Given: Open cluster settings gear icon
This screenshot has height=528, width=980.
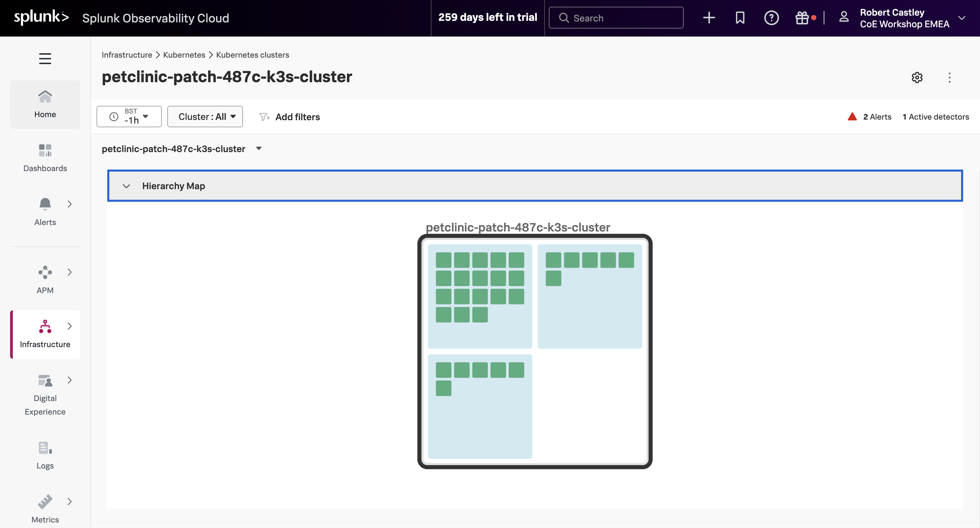Looking at the screenshot, I should pos(917,78).
